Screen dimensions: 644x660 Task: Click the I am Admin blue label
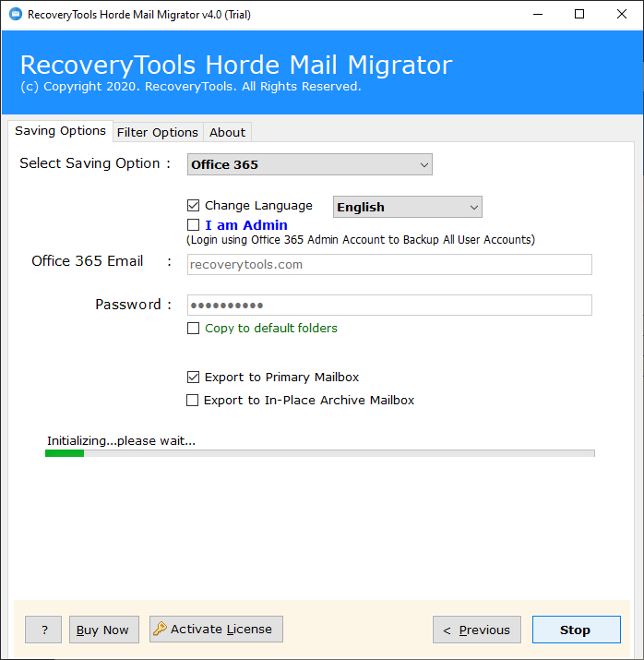pos(246,225)
